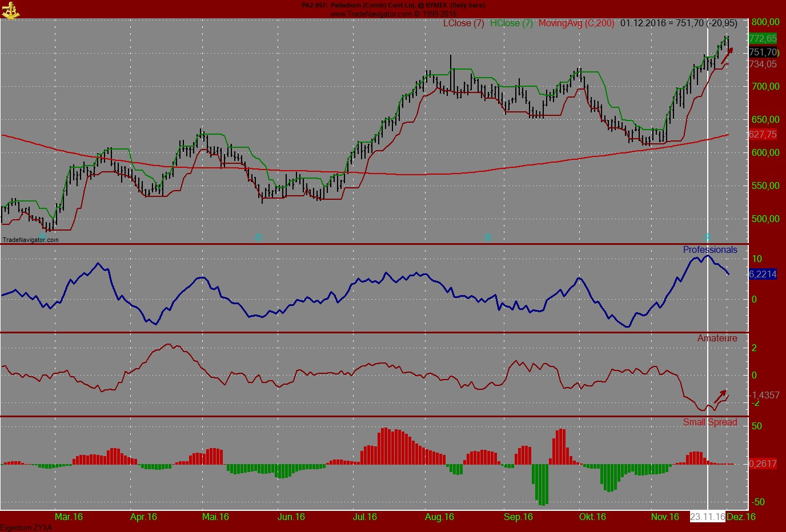Select the cyan anchor marker under the November bars

tap(707, 235)
